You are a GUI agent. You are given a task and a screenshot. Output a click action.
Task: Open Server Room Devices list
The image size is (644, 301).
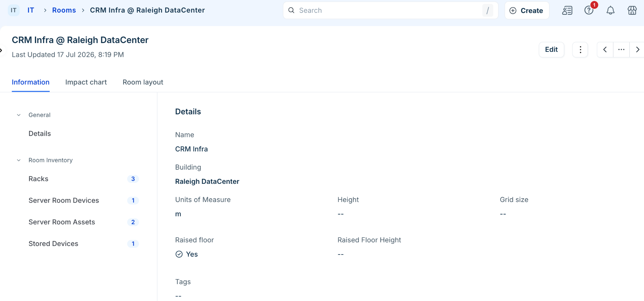click(64, 200)
